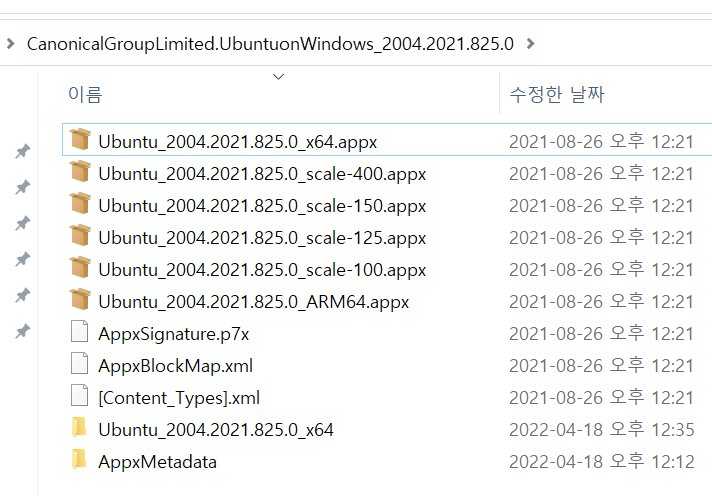Click the 2022-04-18 오후 12:12 modified date
Viewport: 712px width, 496px height.
(x=602, y=462)
